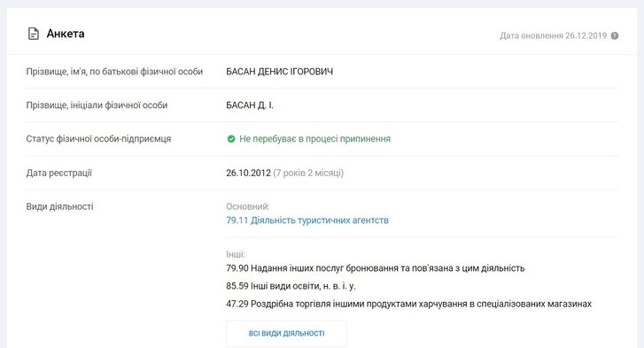Select the Анкета heading text
The height and width of the screenshot is (348, 644).
pyautogui.click(x=66, y=34)
